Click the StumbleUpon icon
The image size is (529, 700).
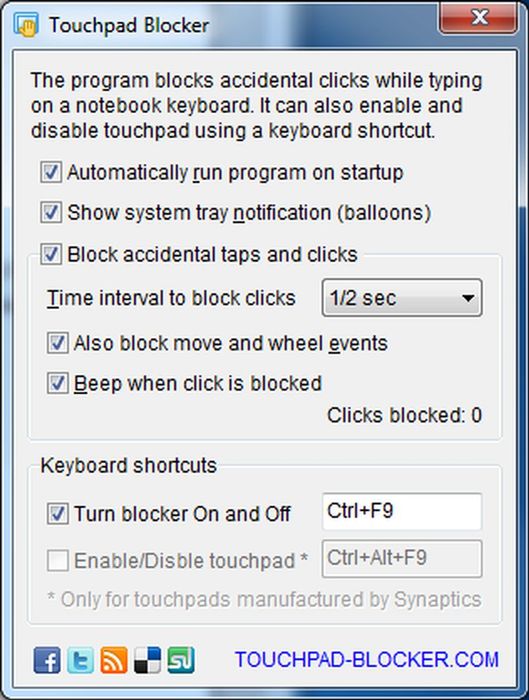click(181, 660)
